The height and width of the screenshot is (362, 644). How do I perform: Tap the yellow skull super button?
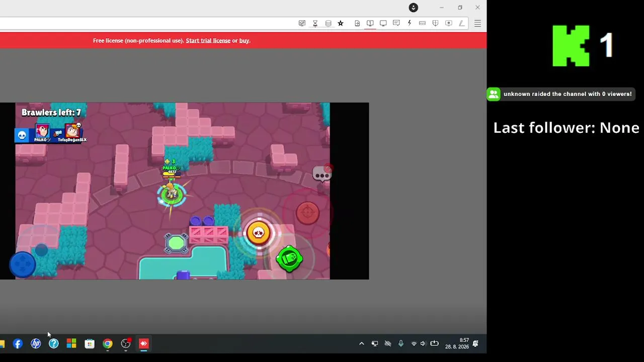(x=259, y=233)
